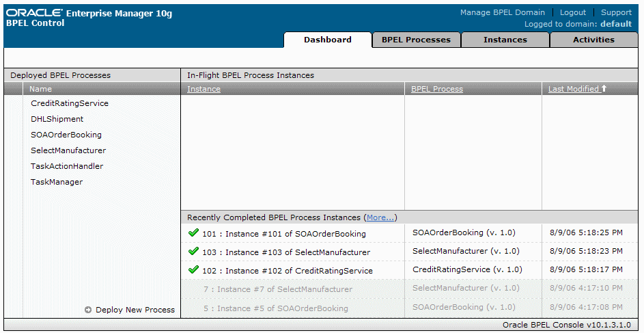Click the Logout link
Image resolution: width=644 pixels, height=333 pixels.
point(572,12)
